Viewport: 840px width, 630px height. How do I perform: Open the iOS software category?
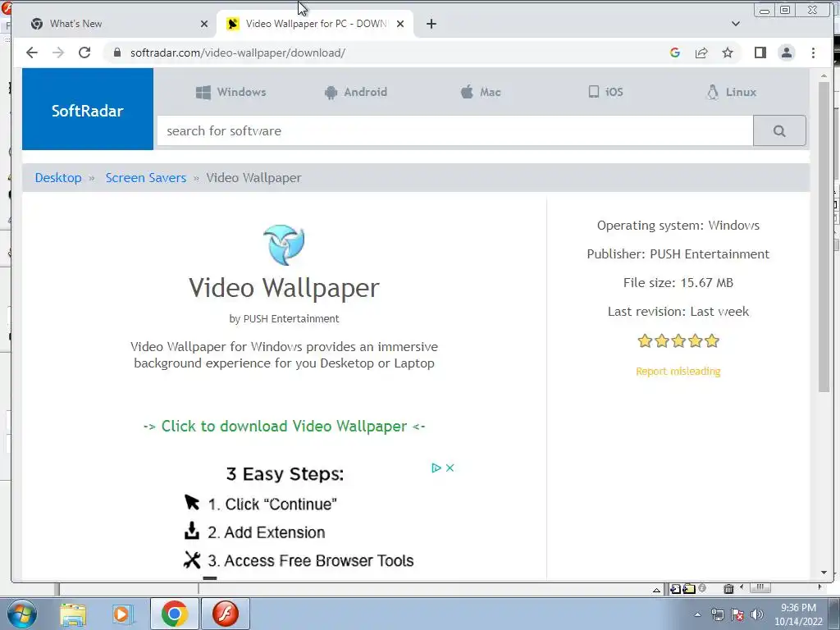(x=606, y=92)
